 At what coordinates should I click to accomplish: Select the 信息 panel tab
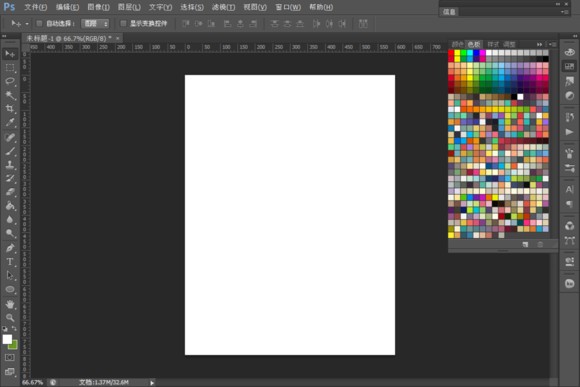[449, 12]
